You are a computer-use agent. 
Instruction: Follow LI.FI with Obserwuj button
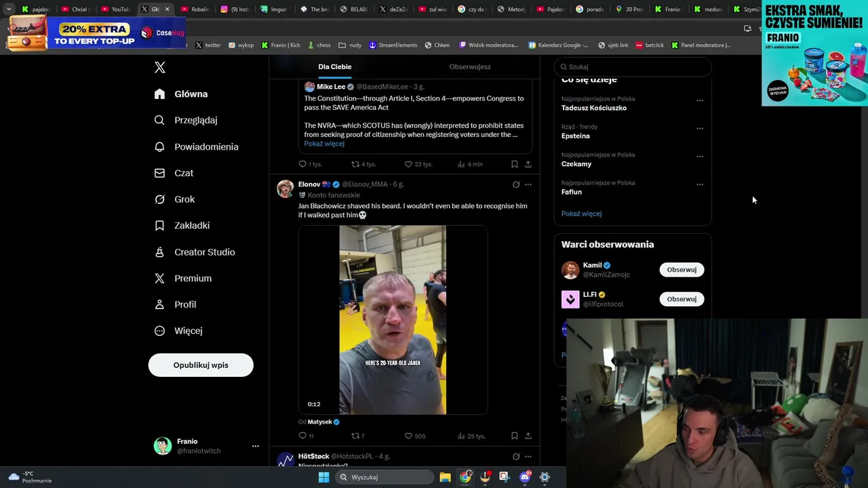pyautogui.click(x=682, y=299)
